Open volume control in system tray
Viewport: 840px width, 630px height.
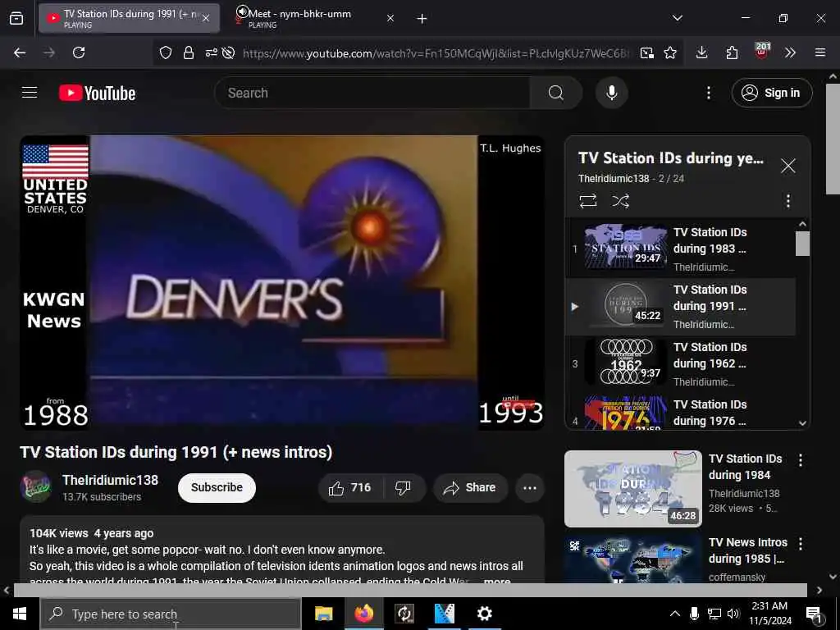click(733, 614)
